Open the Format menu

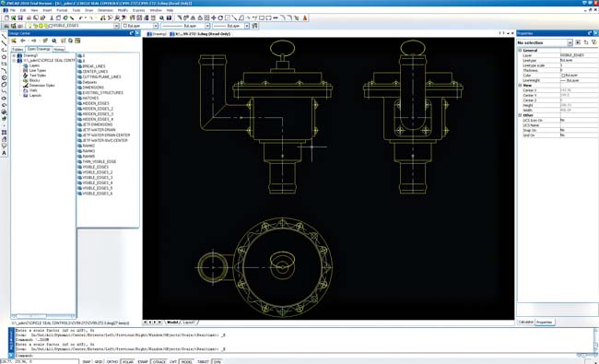click(62, 10)
